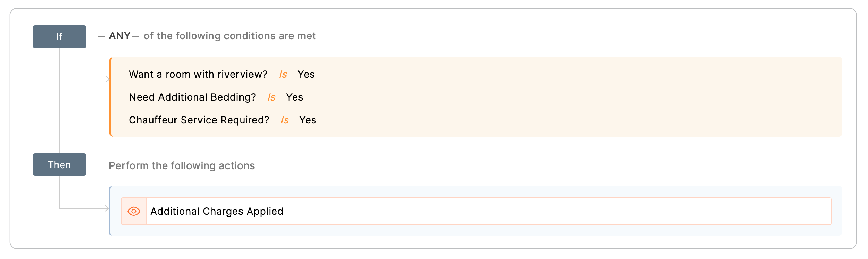Click the arrow connector leading to conditions

[x=84, y=79]
